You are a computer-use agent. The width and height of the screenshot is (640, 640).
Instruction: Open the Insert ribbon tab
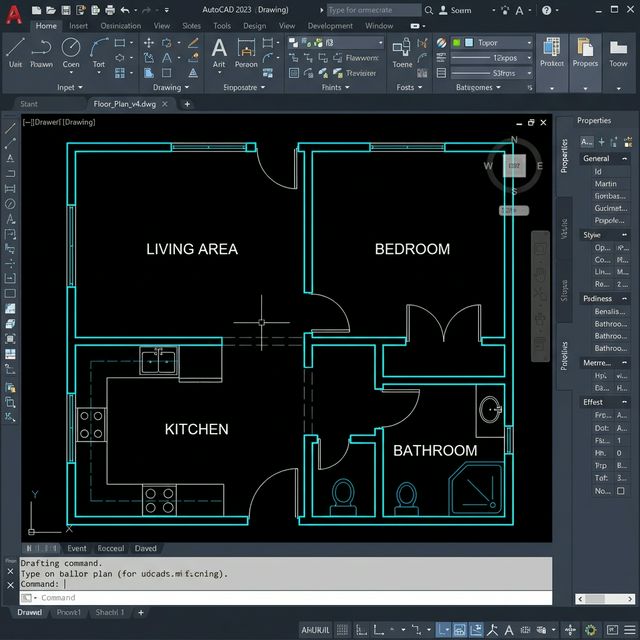click(79, 26)
